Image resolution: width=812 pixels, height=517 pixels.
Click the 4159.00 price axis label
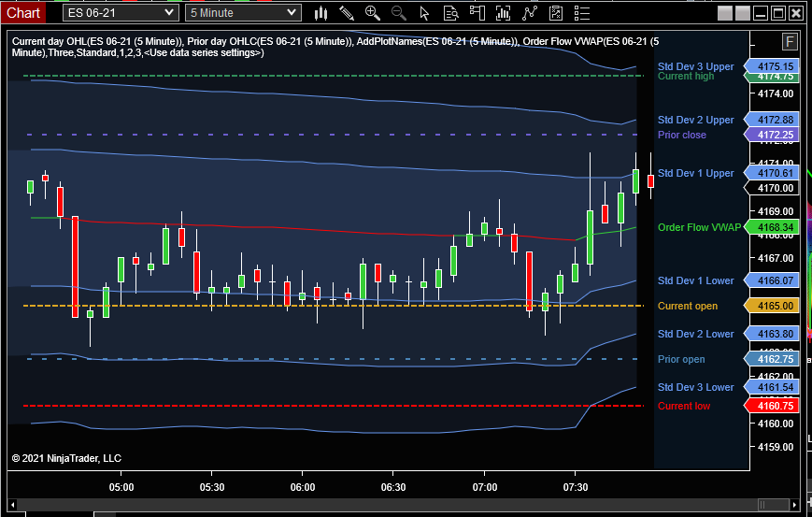click(x=776, y=447)
